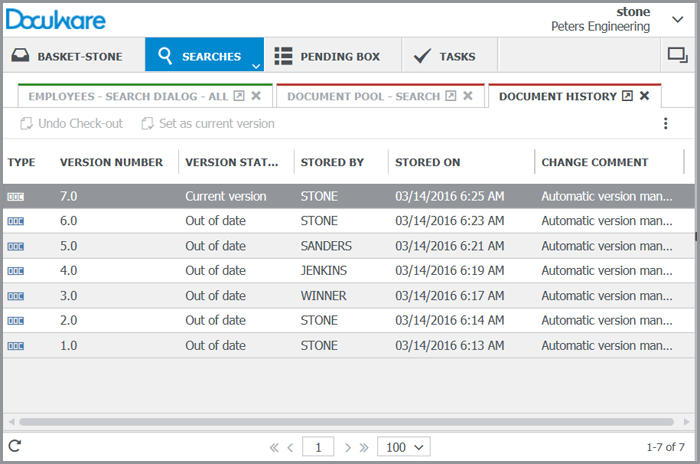
Task: Click the DOC icon for version 7.0
Action: 16,197
